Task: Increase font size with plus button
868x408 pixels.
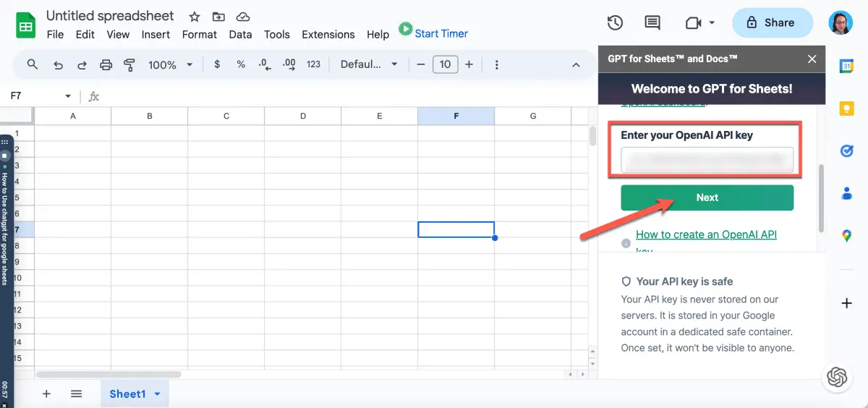Action: (x=469, y=64)
